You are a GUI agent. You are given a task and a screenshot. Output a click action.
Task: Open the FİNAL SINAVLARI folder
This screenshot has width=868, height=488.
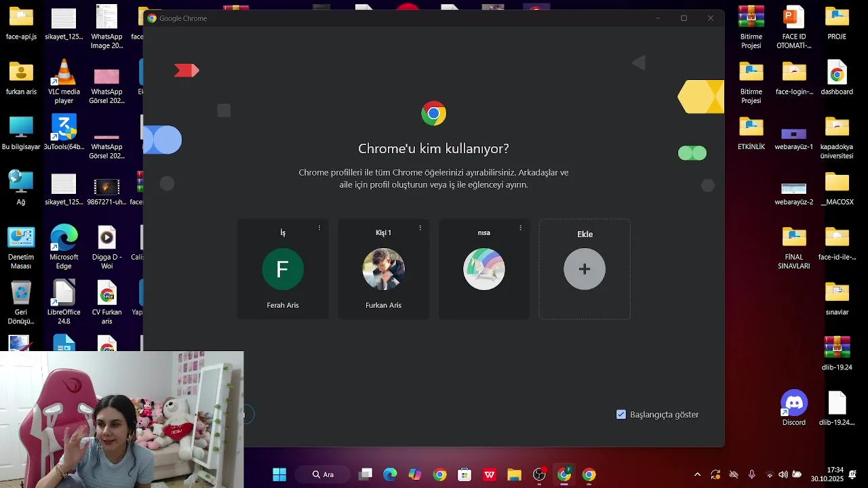click(x=794, y=248)
